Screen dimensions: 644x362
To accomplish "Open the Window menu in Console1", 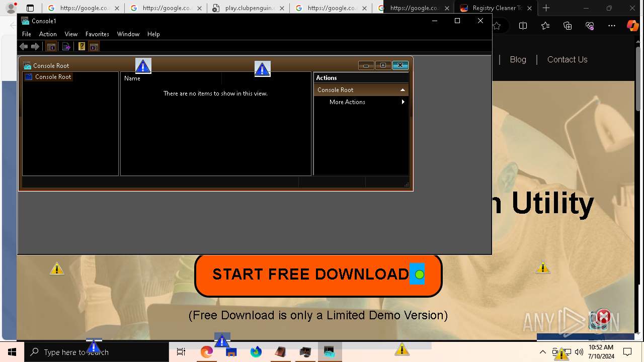I will pyautogui.click(x=128, y=34).
